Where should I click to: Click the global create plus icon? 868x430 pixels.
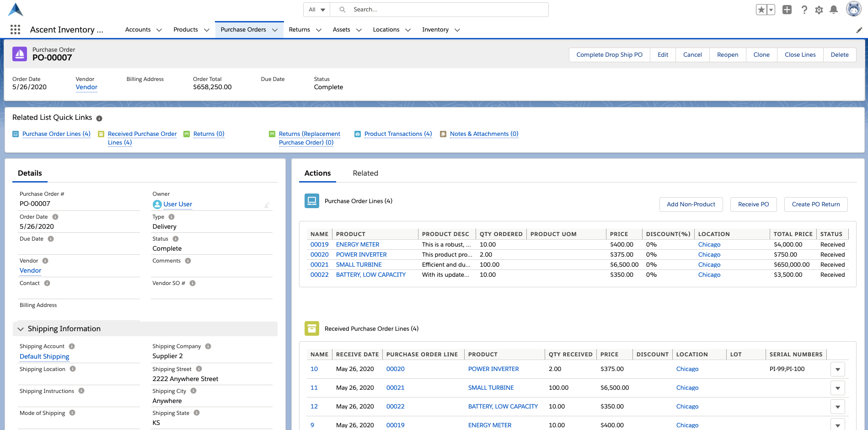coord(787,10)
